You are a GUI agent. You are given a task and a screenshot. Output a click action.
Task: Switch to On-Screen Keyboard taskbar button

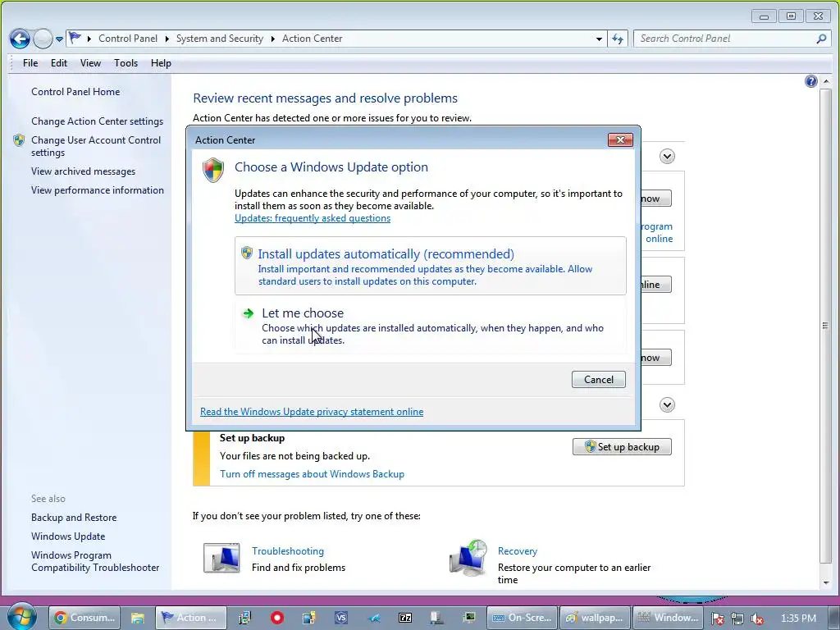(x=523, y=618)
